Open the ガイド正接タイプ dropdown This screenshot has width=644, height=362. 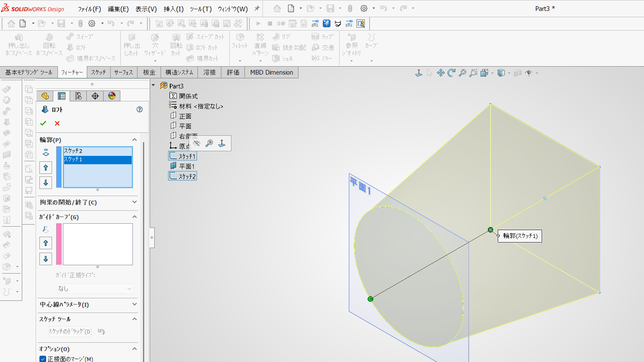coord(95,289)
